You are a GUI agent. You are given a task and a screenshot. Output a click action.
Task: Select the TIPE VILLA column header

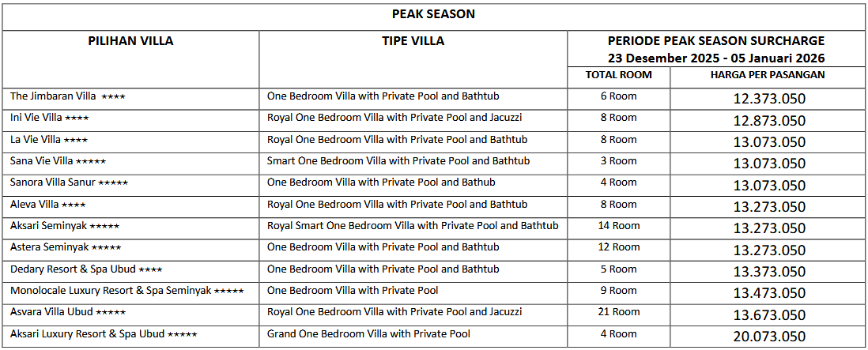pyautogui.click(x=413, y=41)
